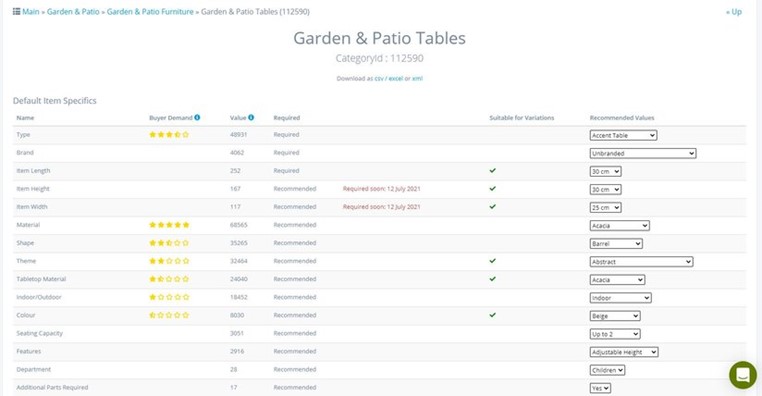Viewport: 762px width, 396px height.
Task: Click the Material five-star demand rating
Action: tap(169, 225)
